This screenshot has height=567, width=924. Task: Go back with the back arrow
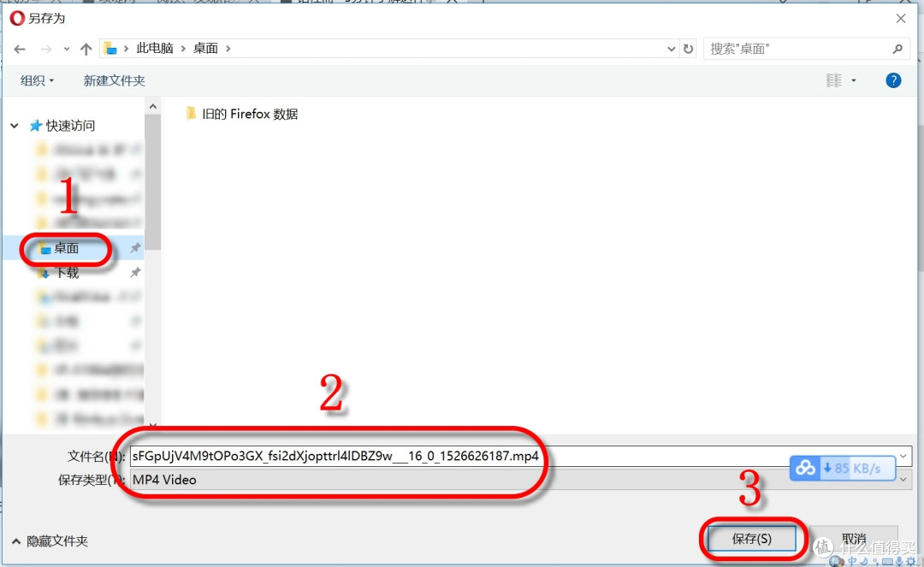tap(20, 49)
